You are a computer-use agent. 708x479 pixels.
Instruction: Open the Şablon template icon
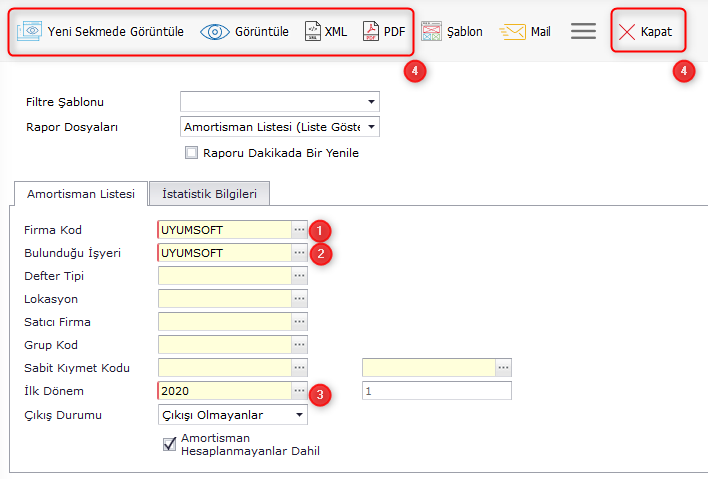[432, 32]
